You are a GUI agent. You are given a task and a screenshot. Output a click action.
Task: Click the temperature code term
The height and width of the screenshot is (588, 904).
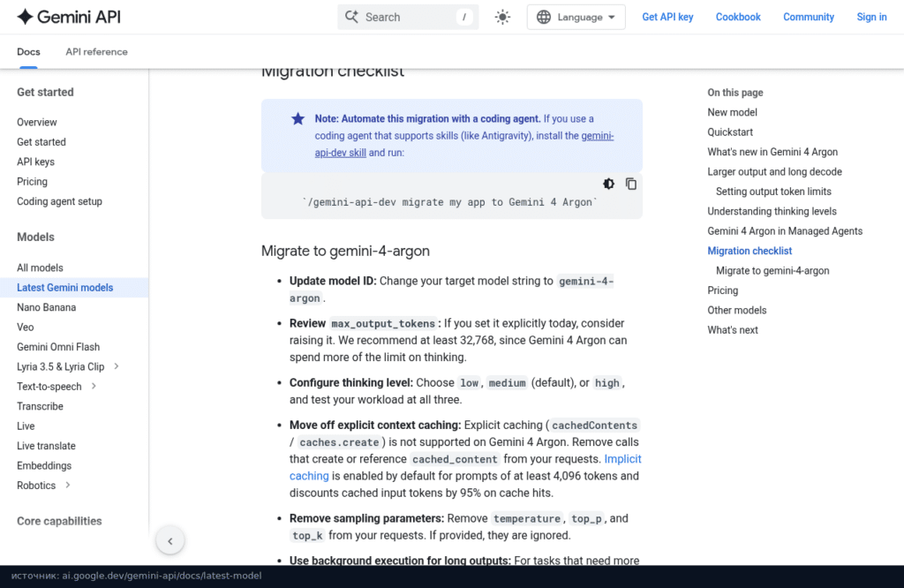click(x=526, y=518)
